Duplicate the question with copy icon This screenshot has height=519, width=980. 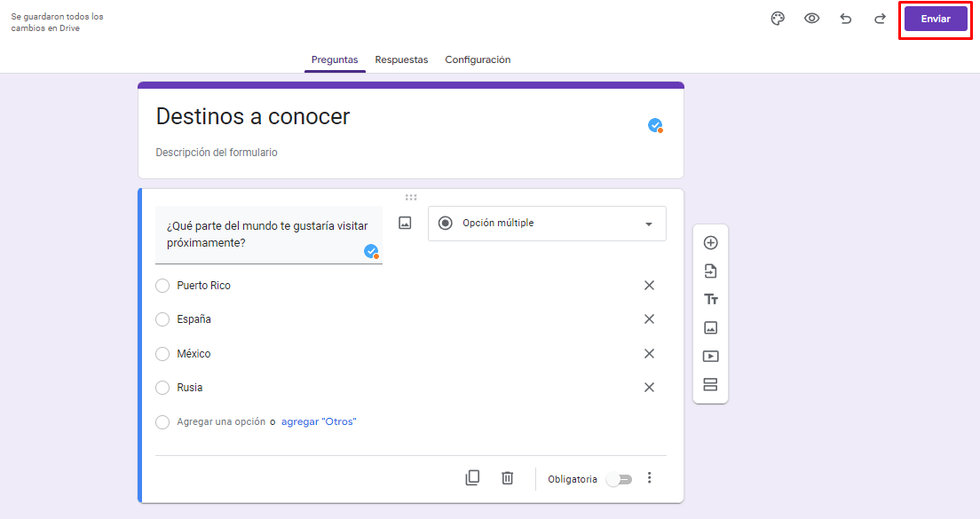[472, 478]
